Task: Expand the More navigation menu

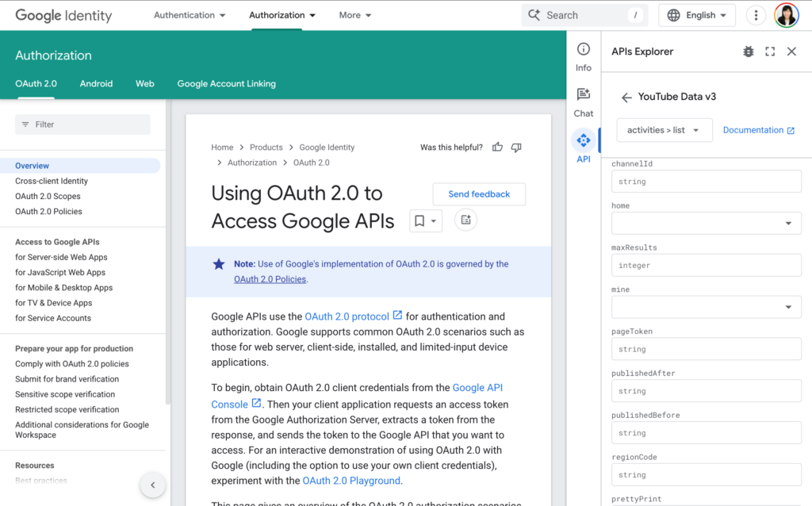Action: coord(355,15)
